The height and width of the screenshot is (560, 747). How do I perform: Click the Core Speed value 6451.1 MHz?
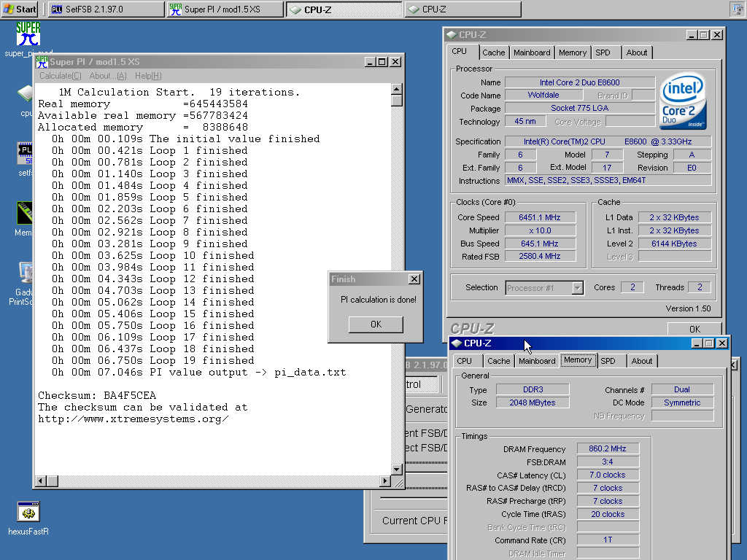[x=540, y=217]
